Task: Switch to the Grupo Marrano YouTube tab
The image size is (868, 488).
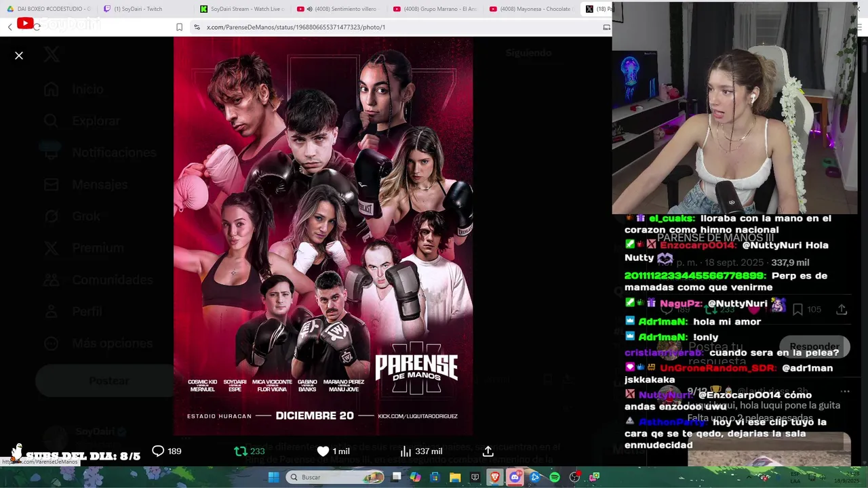Action: point(433,9)
